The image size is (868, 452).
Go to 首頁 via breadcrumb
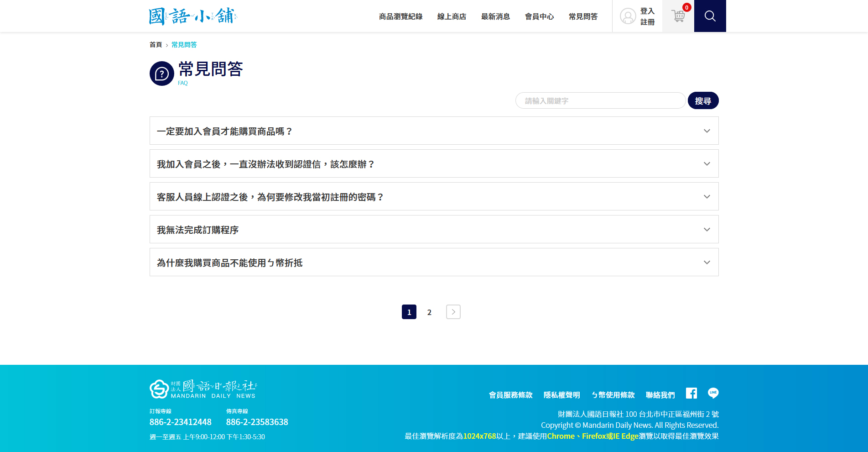[x=156, y=45]
